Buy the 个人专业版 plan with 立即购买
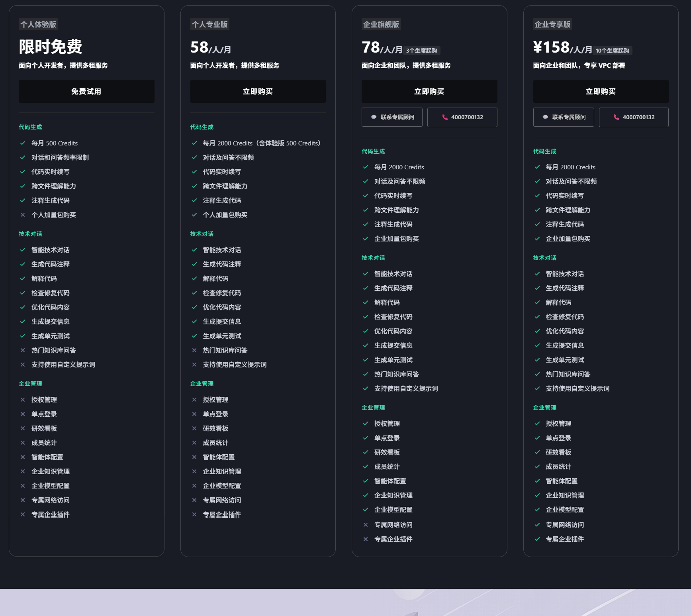 point(258,91)
